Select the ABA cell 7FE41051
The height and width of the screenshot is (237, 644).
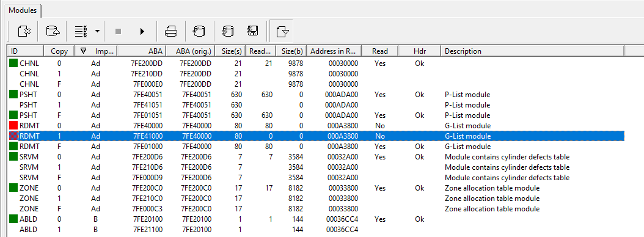click(x=148, y=104)
